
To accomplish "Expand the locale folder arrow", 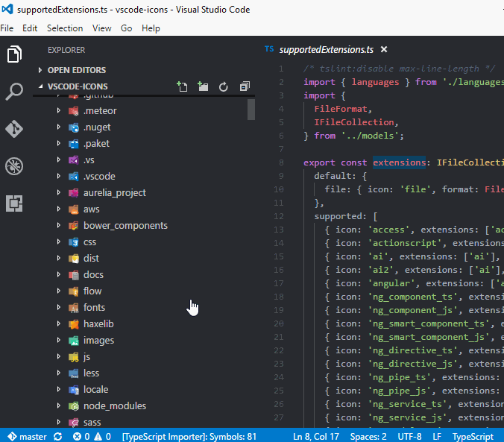I will point(58,389).
